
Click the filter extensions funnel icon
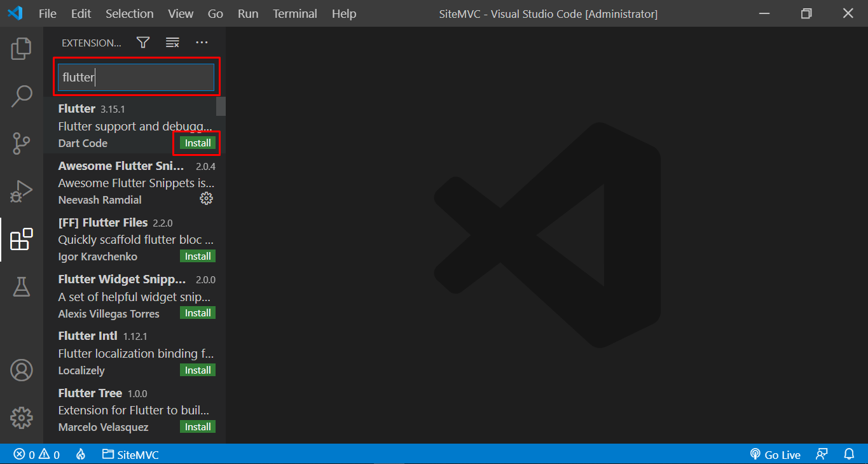143,43
